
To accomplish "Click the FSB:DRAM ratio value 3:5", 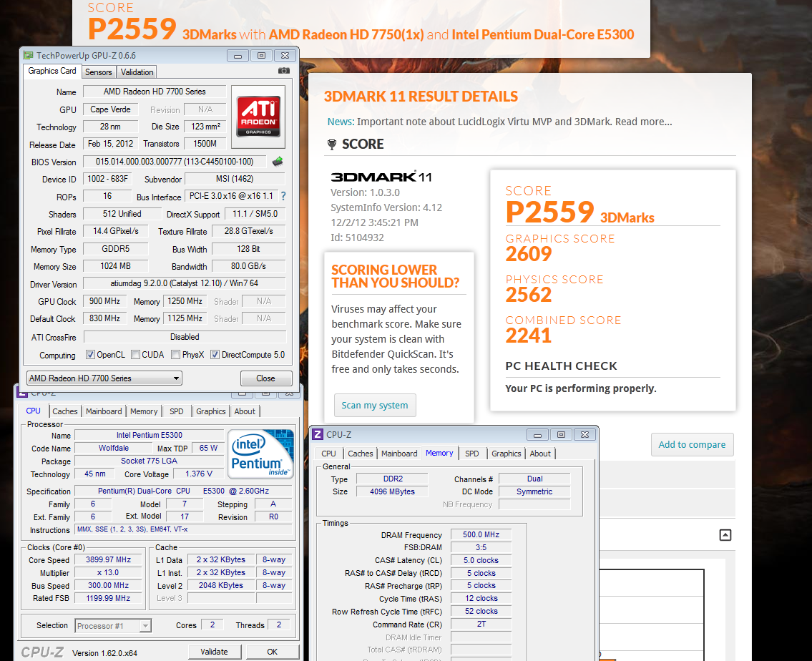I will coord(481,548).
